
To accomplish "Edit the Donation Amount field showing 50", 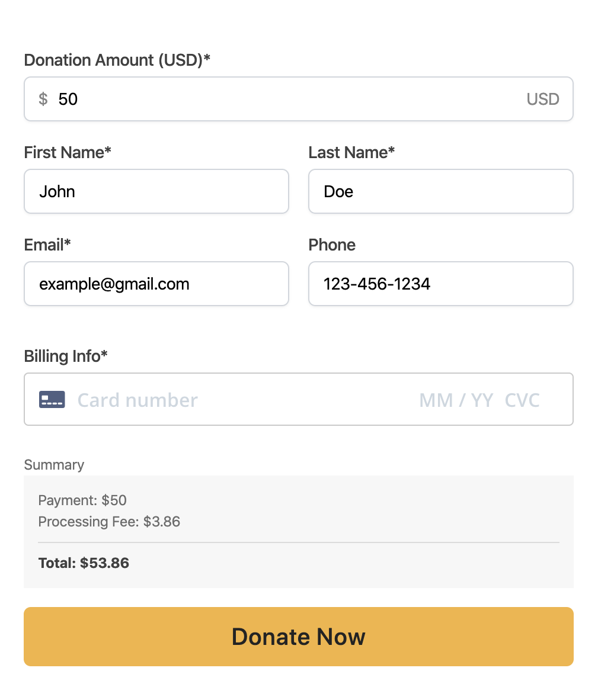I will [x=298, y=99].
